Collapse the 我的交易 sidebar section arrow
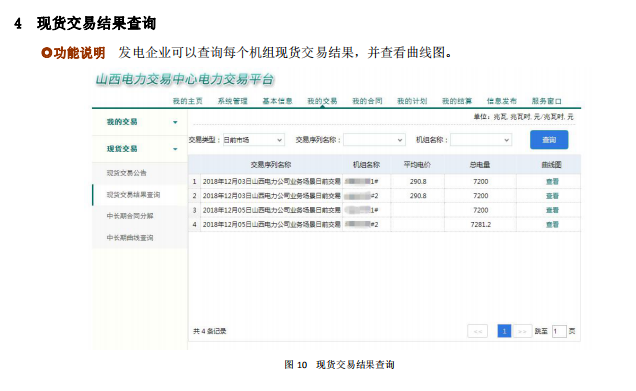Screen dimensions: 636x391 tap(175, 122)
